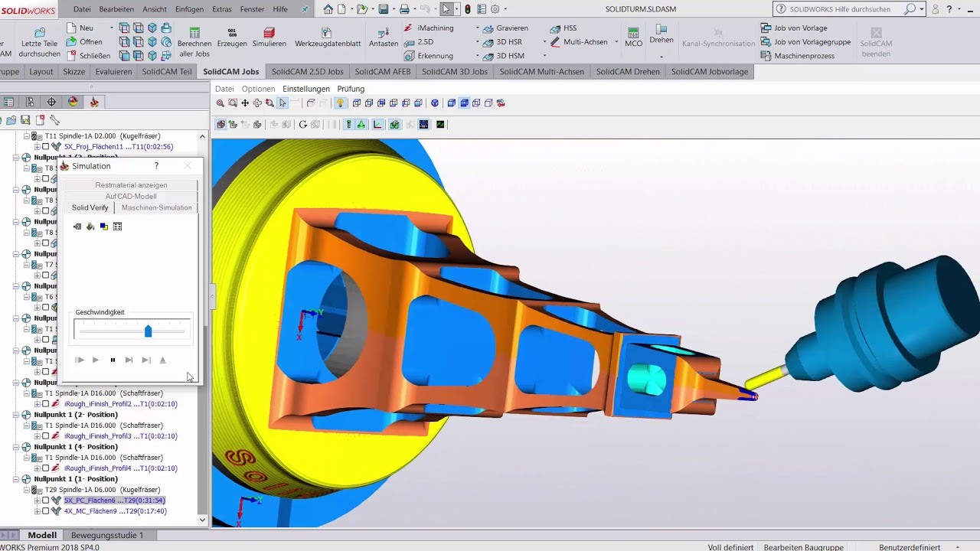Viewport: 980px width, 551px height.
Task: Click the Drehen turning icon
Action: 661,29
